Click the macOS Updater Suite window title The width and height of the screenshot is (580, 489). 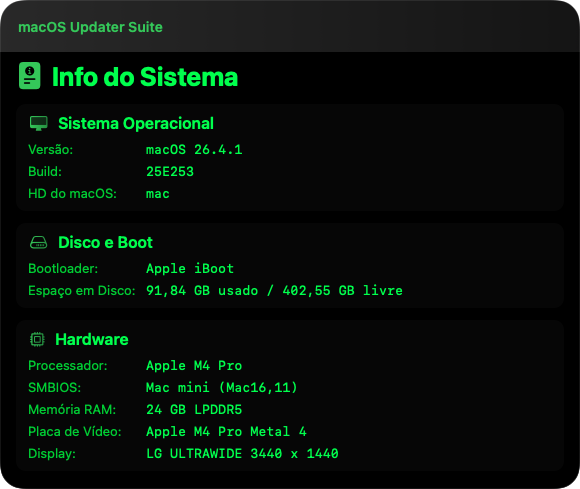pyautogui.click(x=90, y=27)
